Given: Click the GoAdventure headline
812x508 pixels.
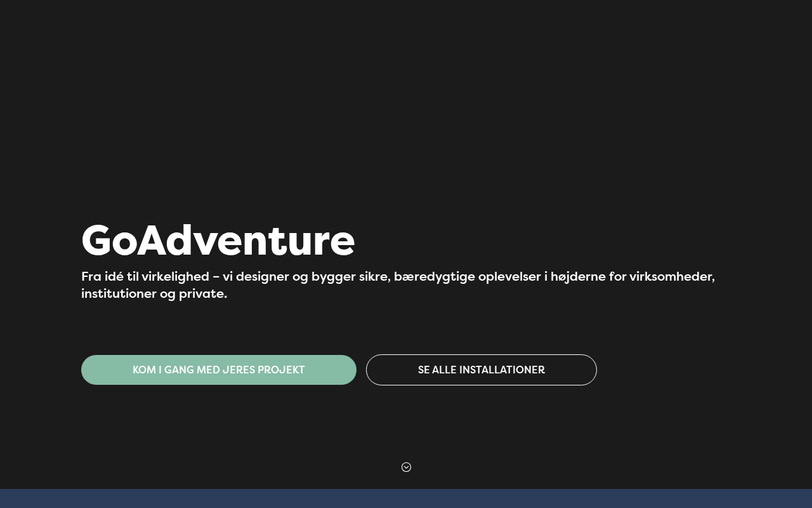Looking at the screenshot, I should pyautogui.click(x=218, y=241).
